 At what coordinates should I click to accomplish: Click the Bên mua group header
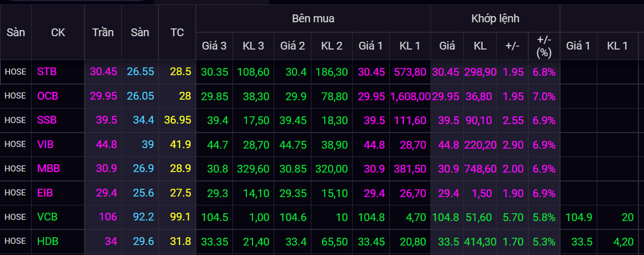pyautogui.click(x=313, y=18)
